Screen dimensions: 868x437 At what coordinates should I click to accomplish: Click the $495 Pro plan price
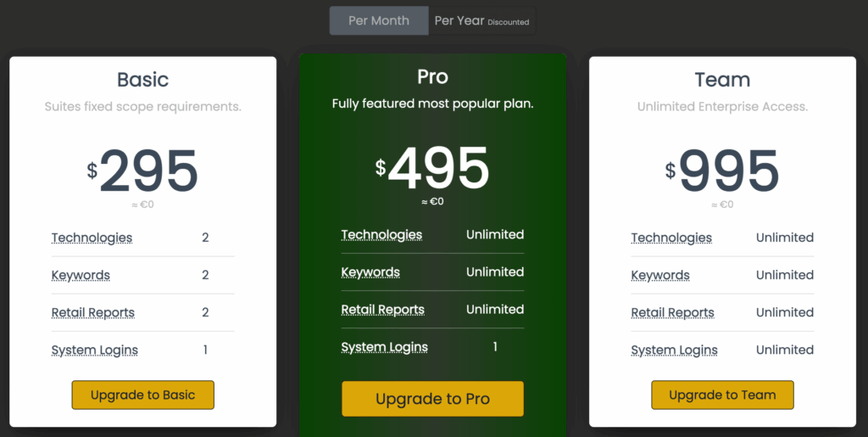432,167
